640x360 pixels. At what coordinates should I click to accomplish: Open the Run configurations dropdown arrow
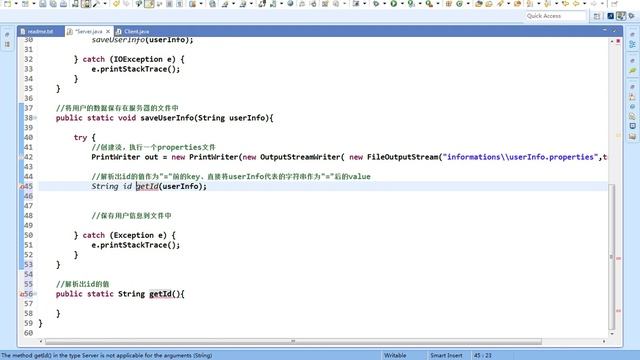coord(402,4)
